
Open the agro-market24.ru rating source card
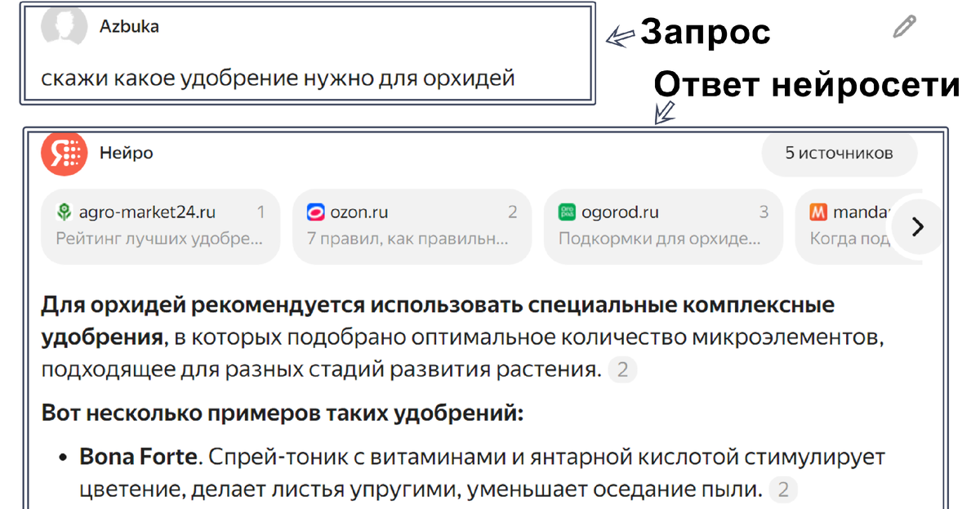160,225
